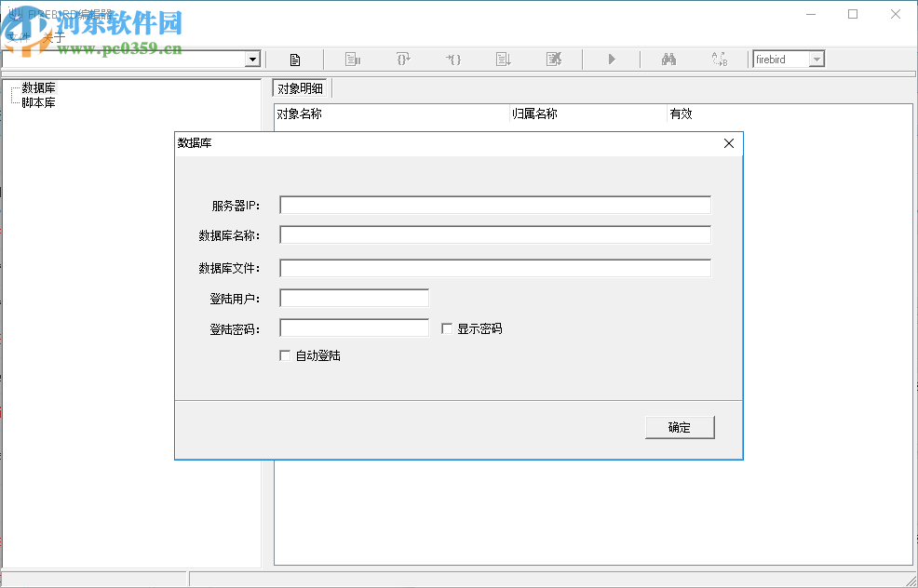Click the 有效 column header
The width and height of the screenshot is (918, 588).
(681, 114)
